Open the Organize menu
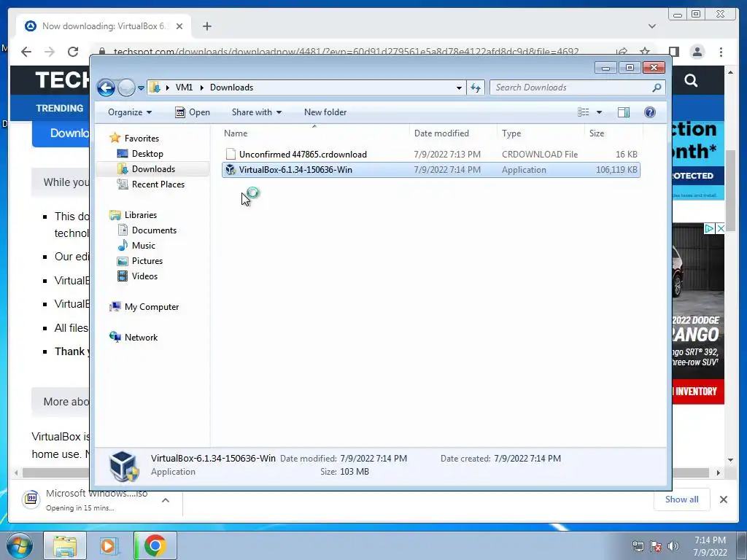This screenshot has width=747, height=560. (130, 112)
